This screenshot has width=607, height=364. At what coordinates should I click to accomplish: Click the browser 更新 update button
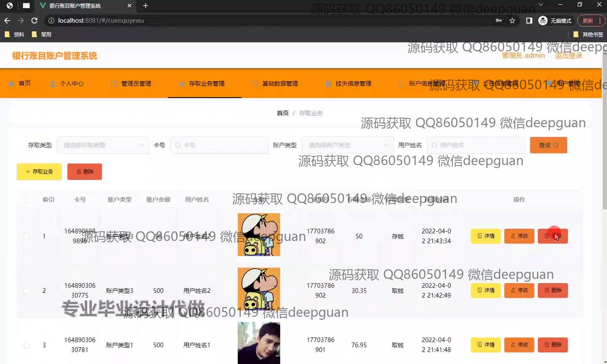591,21
